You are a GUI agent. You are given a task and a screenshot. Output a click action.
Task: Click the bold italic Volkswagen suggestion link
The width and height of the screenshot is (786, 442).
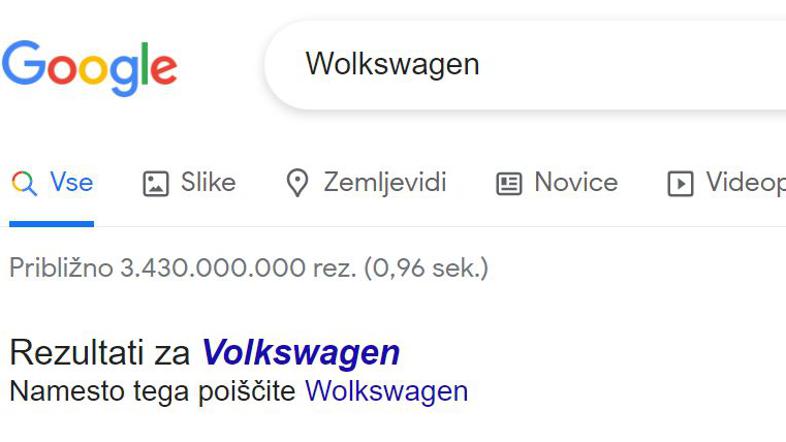coord(301,353)
